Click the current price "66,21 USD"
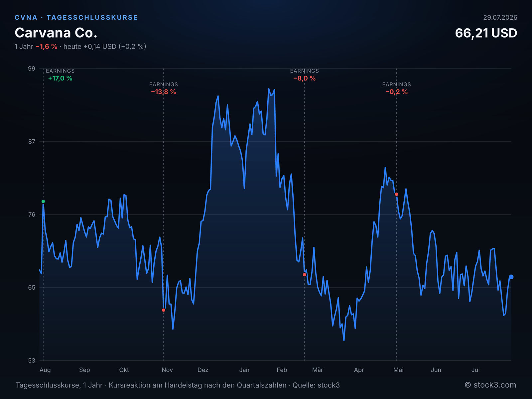Viewport: 532px width, 399px height. (486, 33)
